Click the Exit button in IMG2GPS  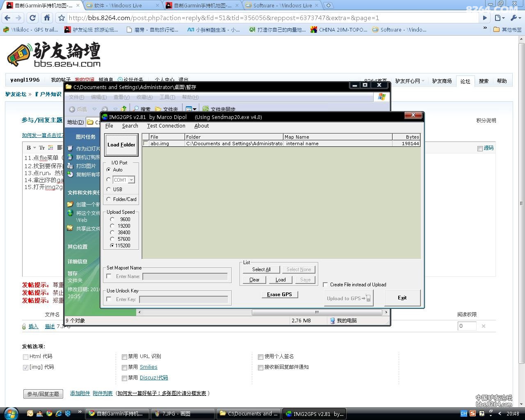coord(402,298)
